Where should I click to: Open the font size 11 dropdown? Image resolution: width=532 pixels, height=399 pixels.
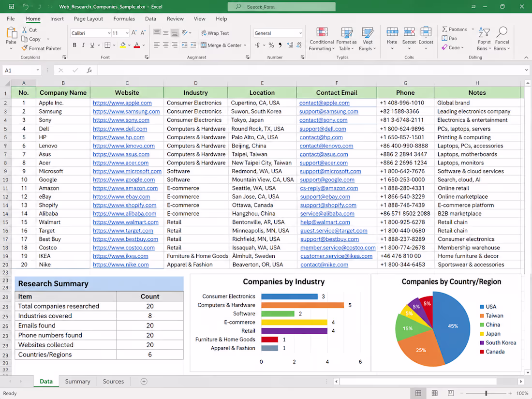(x=127, y=33)
